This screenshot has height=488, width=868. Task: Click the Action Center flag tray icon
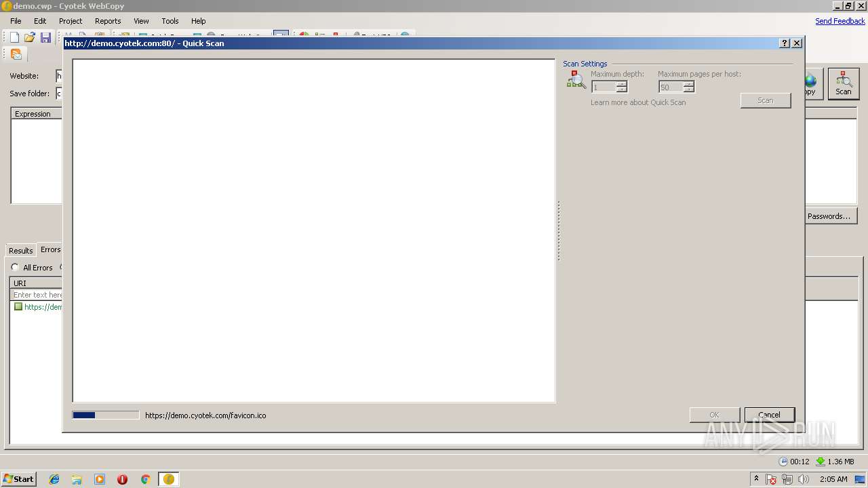point(771,479)
